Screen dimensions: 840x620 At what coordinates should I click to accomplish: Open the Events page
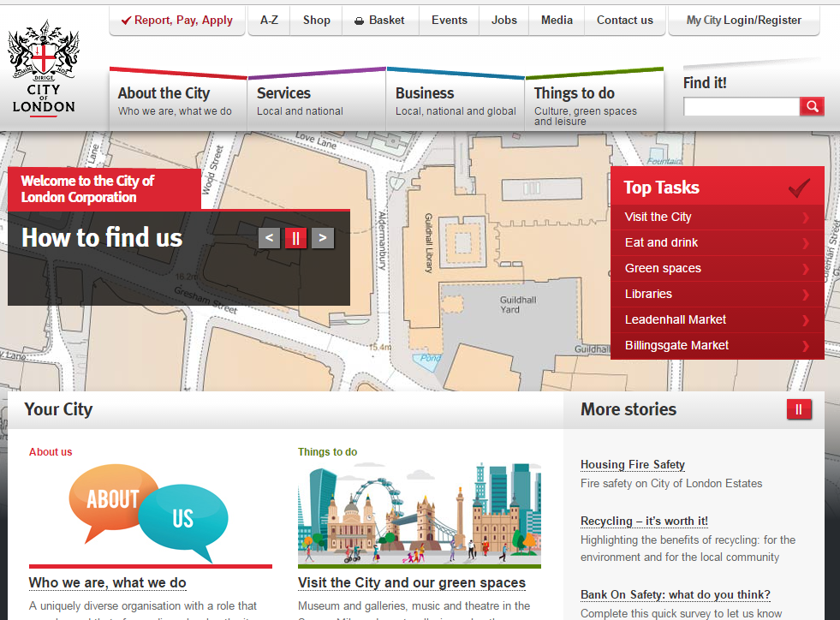(449, 21)
